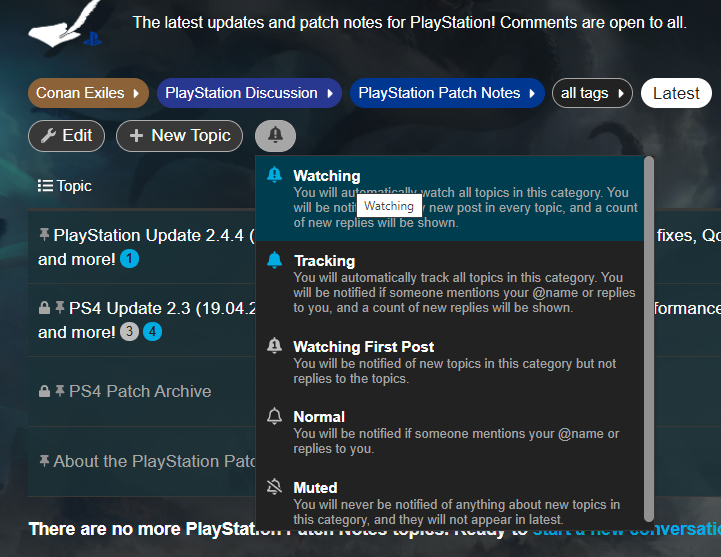Image resolution: width=721 pixels, height=557 pixels.
Task: Click the pin icon on PS4 Patch Archive
Action: 60,391
